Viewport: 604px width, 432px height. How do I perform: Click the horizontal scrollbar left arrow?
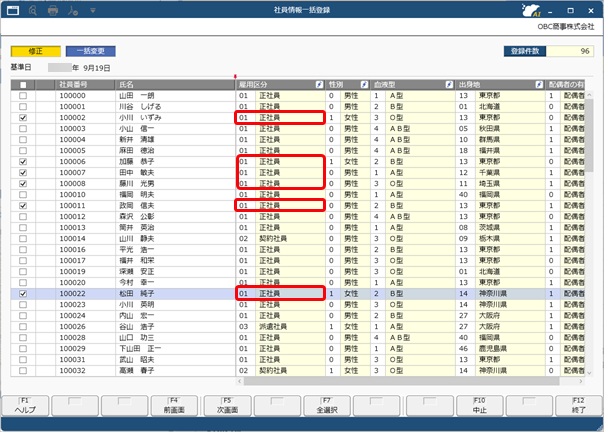[x=240, y=381]
